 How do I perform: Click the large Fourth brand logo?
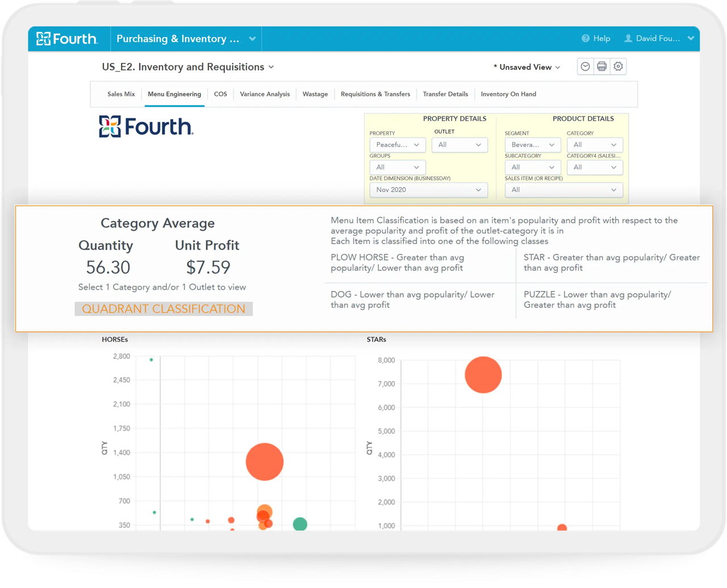click(146, 126)
